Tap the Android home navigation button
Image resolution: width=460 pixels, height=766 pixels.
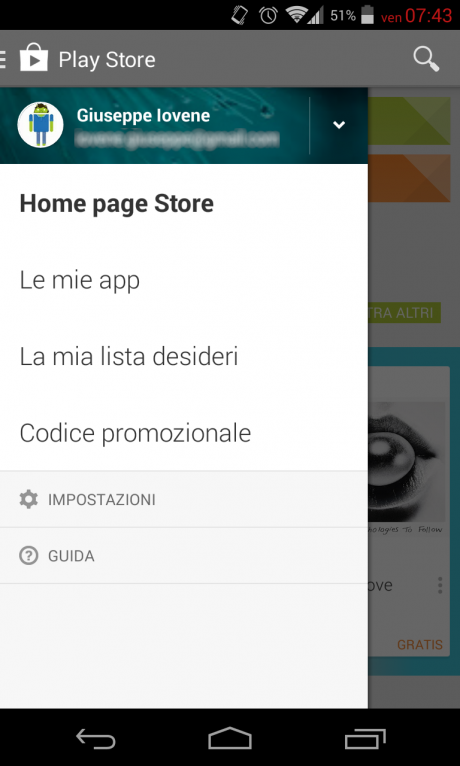coord(230,738)
